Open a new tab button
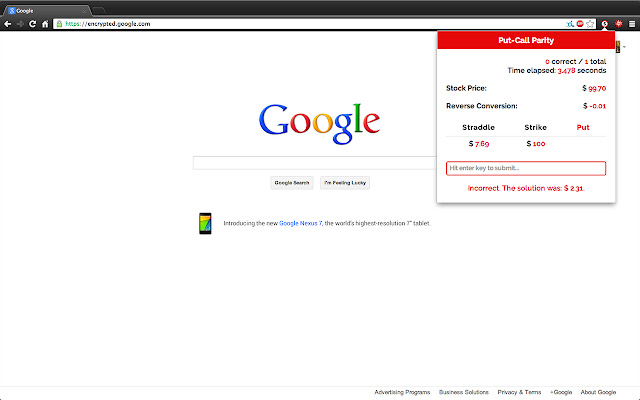 (x=99, y=11)
